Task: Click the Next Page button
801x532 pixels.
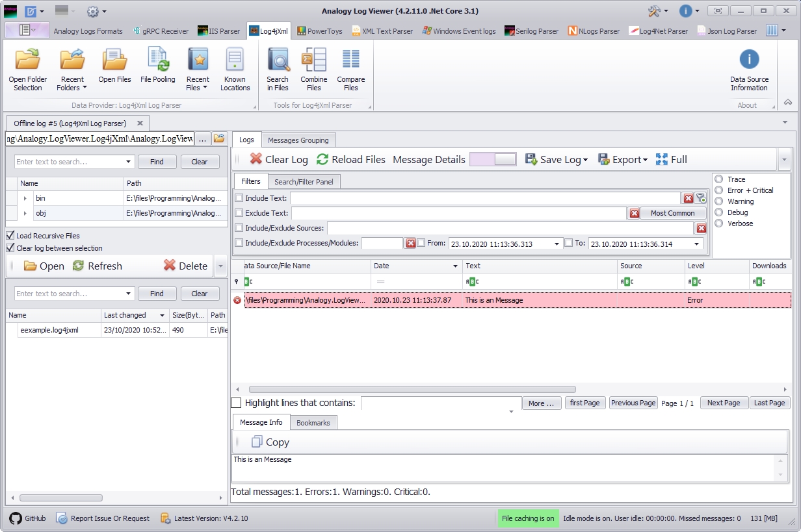Action: (724, 403)
